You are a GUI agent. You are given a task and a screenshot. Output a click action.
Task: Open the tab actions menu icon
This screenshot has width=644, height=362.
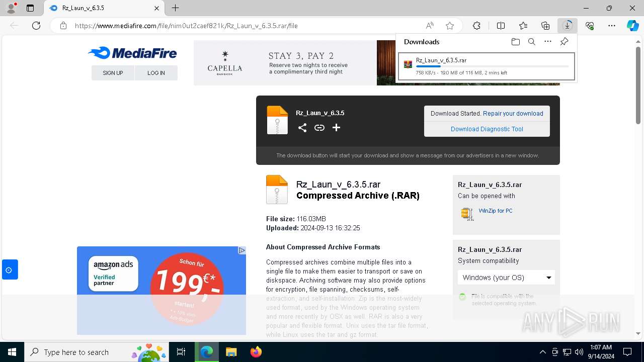click(x=30, y=8)
